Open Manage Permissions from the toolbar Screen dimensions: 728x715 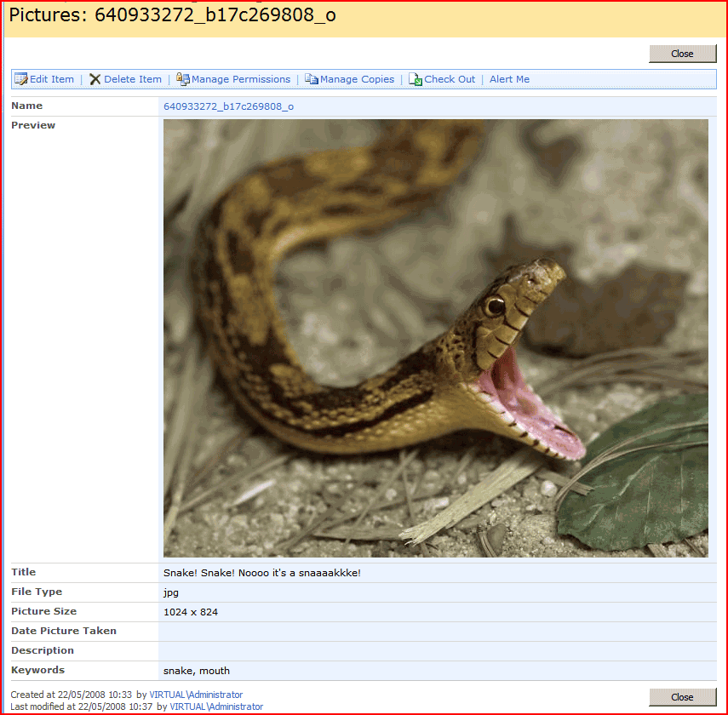[241, 79]
